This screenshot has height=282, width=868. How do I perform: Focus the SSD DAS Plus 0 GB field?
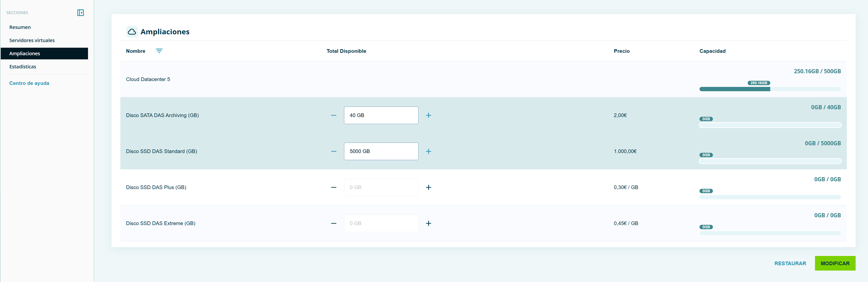381,187
